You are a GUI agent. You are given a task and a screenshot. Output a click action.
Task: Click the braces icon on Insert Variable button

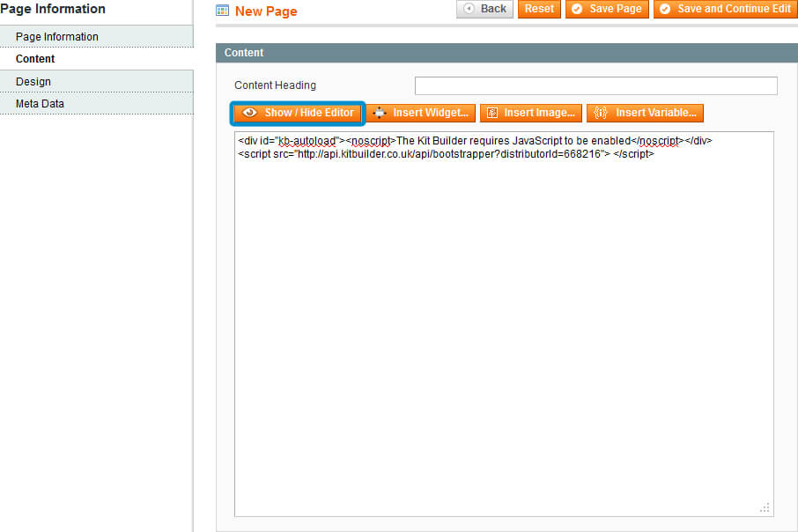[x=601, y=113]
